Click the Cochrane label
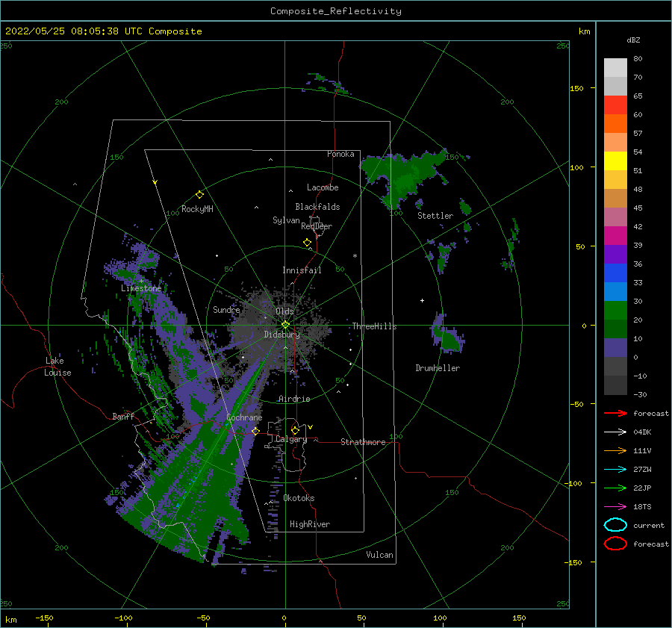 point(244,417)
